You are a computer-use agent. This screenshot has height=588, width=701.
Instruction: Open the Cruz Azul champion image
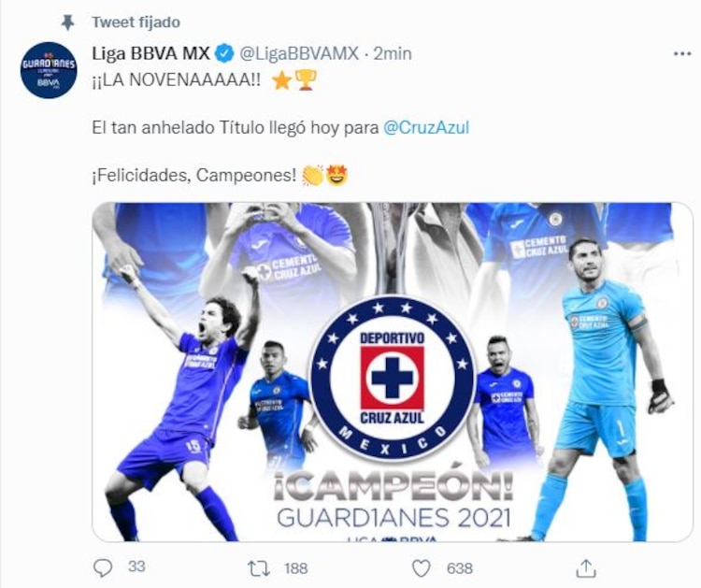coord(392,372)
